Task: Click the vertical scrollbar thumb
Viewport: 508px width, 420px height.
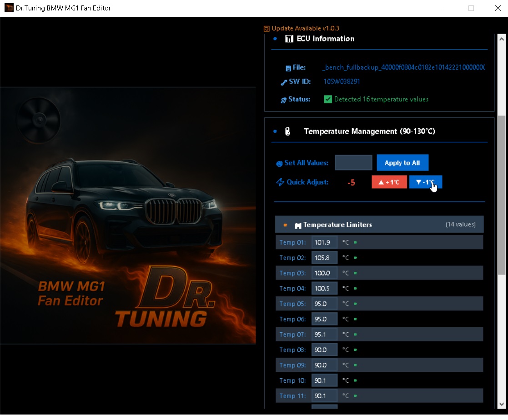Action: coord(502,195)
